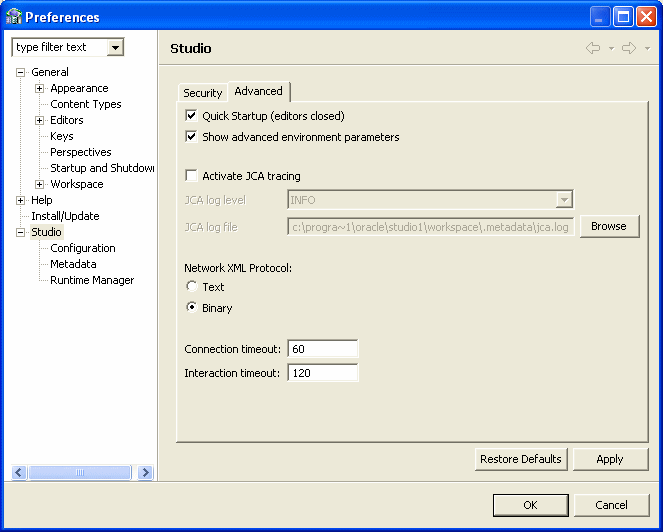The width and height of the screenshot is (663, 532).
Task: Open the type filter text dropdown
Action: [116, 47]
